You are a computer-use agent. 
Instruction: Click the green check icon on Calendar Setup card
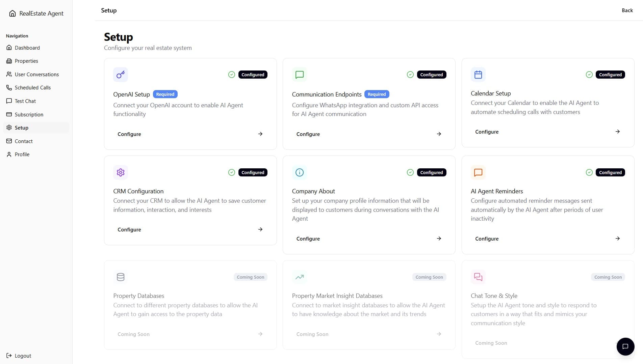[589, 75]
